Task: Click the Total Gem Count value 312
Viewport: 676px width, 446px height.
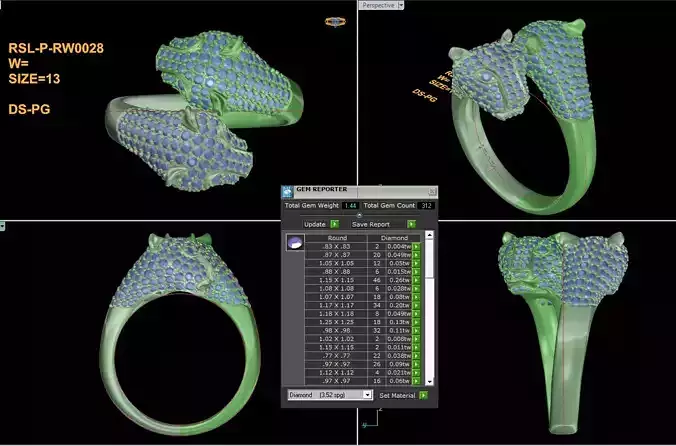Action: (426, 206)
